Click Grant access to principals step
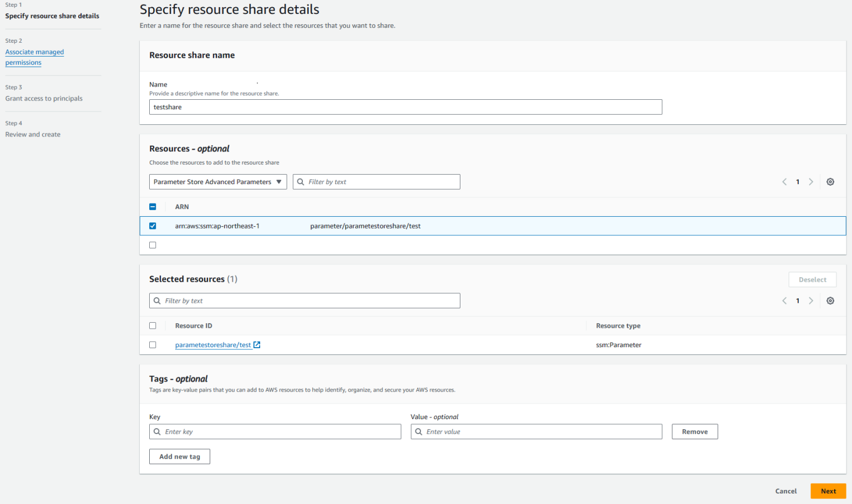852x504 pixels. [44, 99]
